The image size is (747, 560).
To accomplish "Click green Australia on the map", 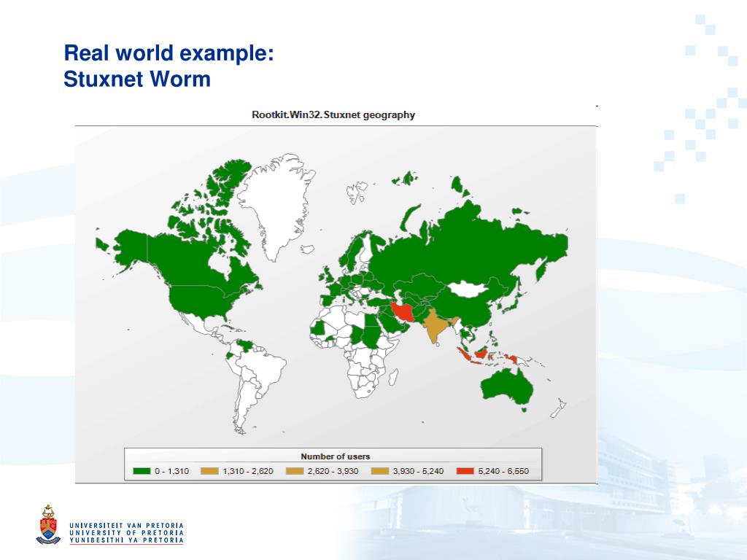I will (x=506, y=386).
